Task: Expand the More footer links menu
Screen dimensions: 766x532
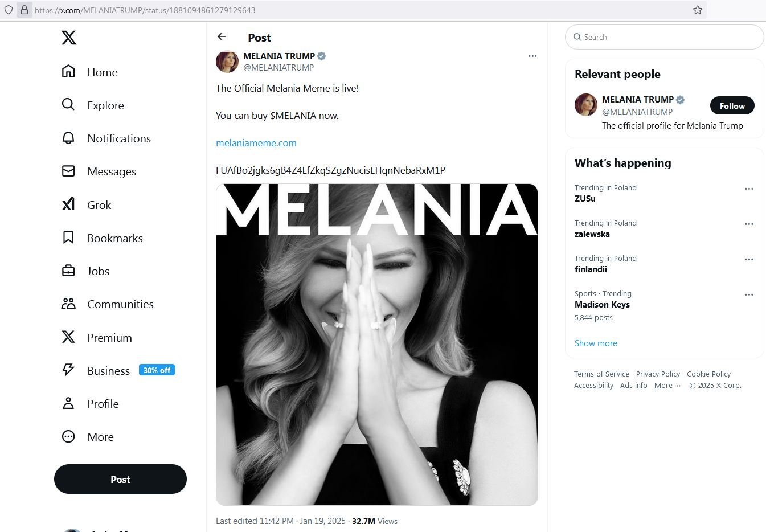Action: point(667,386)
